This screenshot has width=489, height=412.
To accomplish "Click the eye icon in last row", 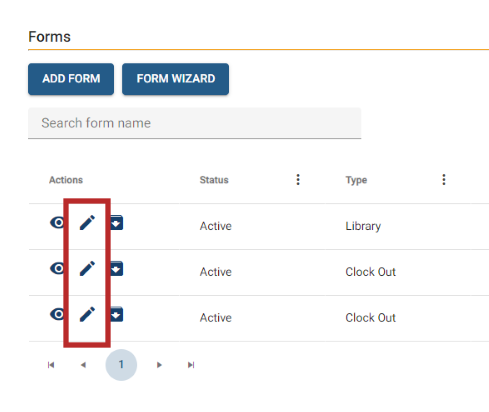I will tap(57, 314).
